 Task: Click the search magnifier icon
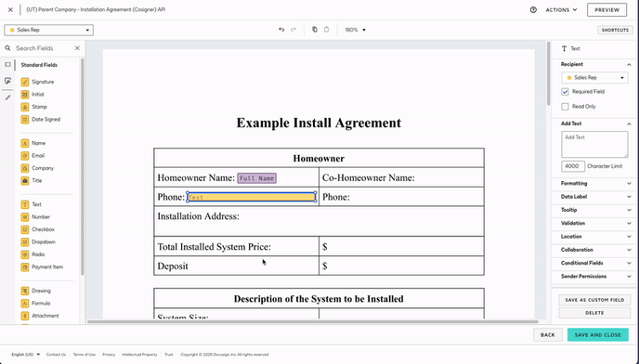coord(7,48)
